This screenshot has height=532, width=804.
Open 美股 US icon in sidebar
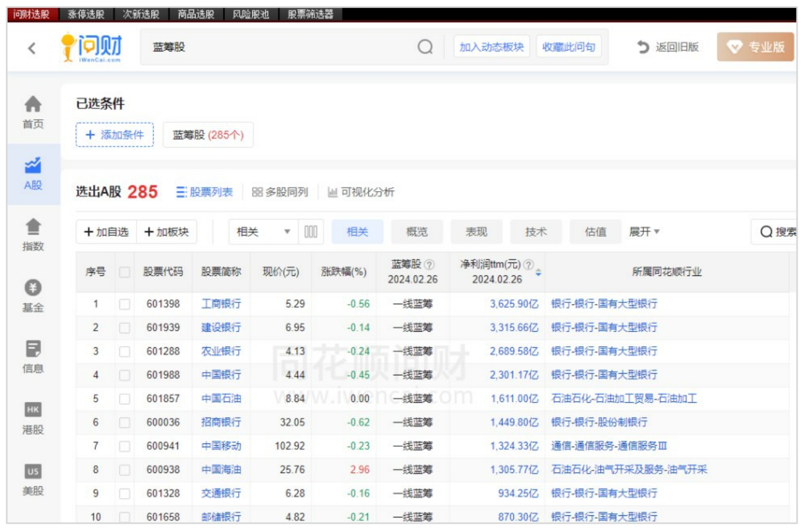click(x=33, y=471)
